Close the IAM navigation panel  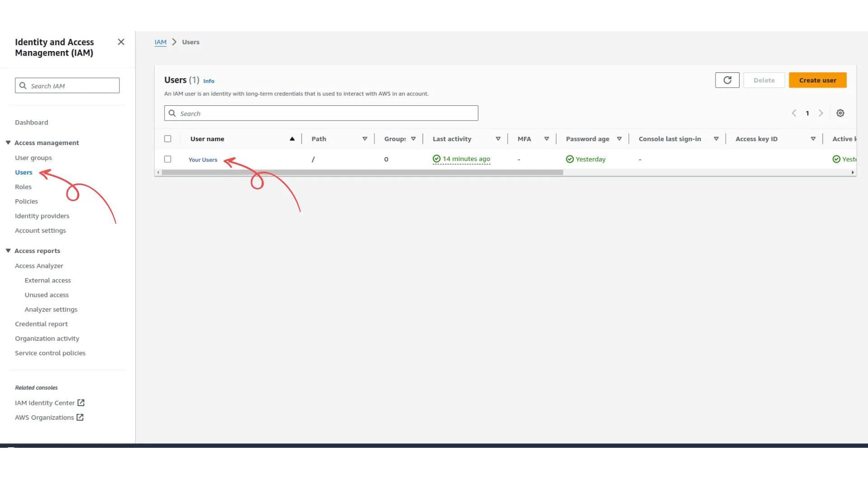pyautogui.click(x=121, y=42)
